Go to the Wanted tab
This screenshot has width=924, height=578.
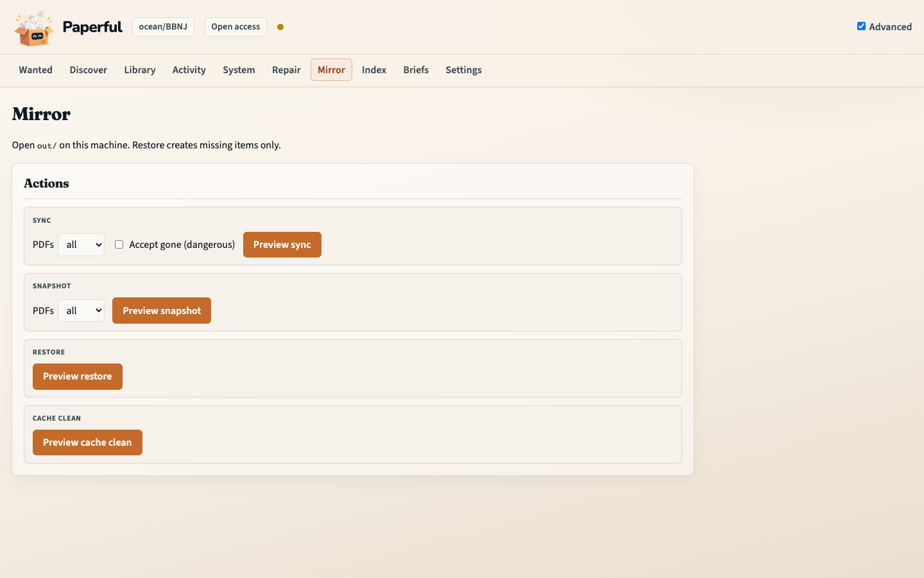35,70
